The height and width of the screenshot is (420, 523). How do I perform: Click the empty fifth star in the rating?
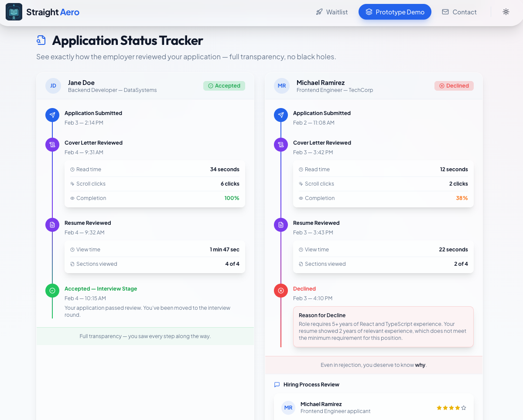[464, 407]
